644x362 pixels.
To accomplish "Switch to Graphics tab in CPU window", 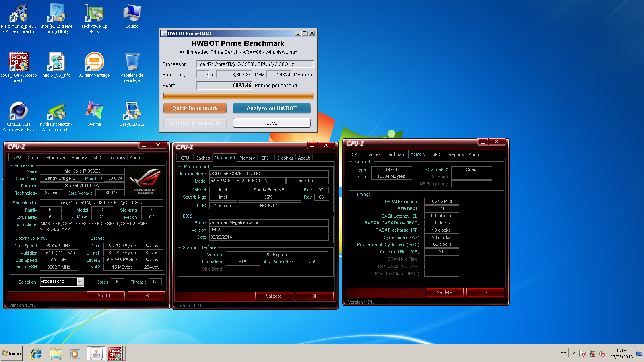I will (x=117, y=158).
